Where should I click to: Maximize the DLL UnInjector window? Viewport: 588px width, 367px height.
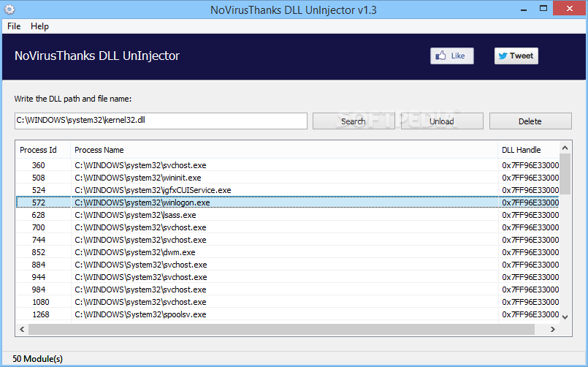tap(543, 8)
